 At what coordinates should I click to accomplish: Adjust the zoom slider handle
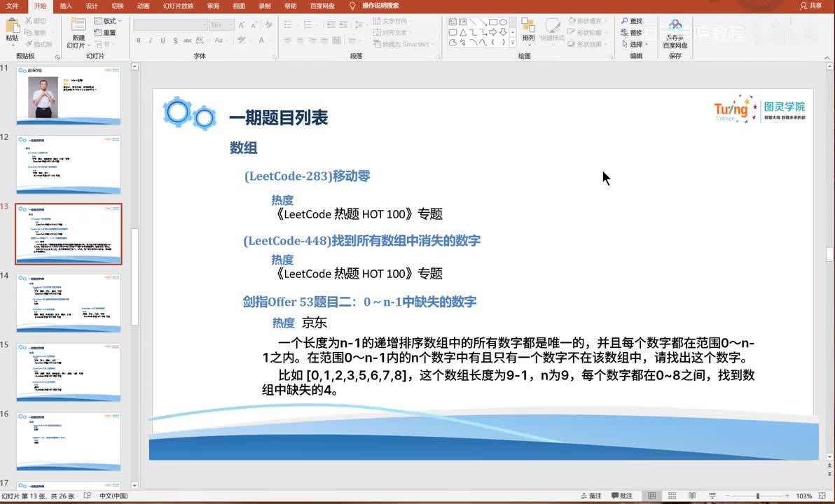757,496
